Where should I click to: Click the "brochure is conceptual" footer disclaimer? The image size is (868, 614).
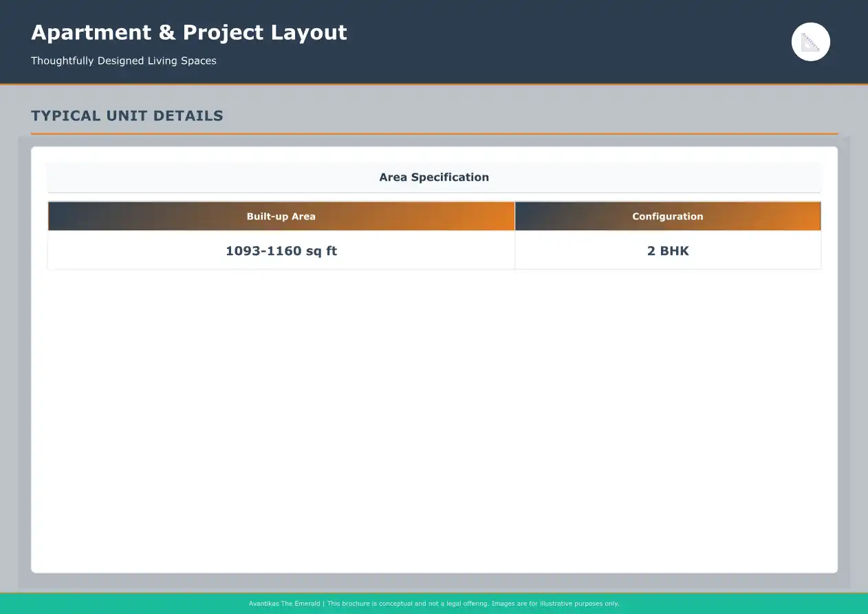point(397,604)
